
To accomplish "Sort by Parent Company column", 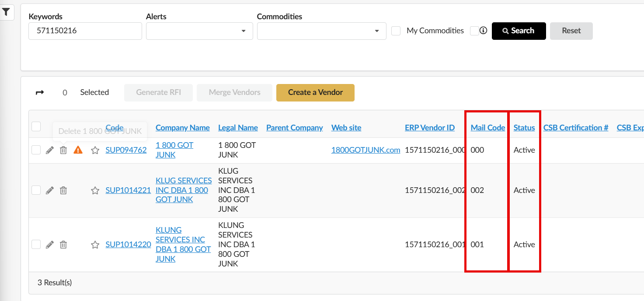I will (294, 128).
